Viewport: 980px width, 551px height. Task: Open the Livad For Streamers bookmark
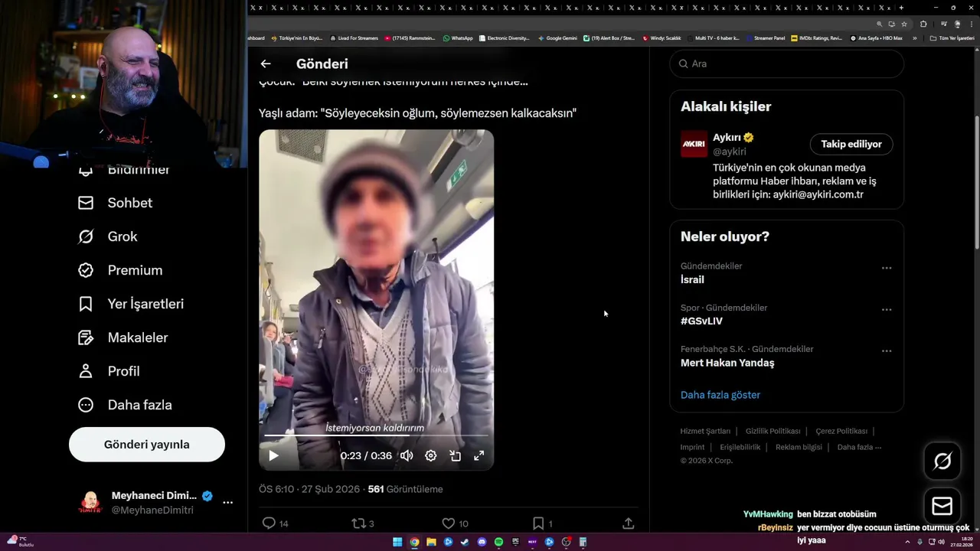[x=354, y=37]
